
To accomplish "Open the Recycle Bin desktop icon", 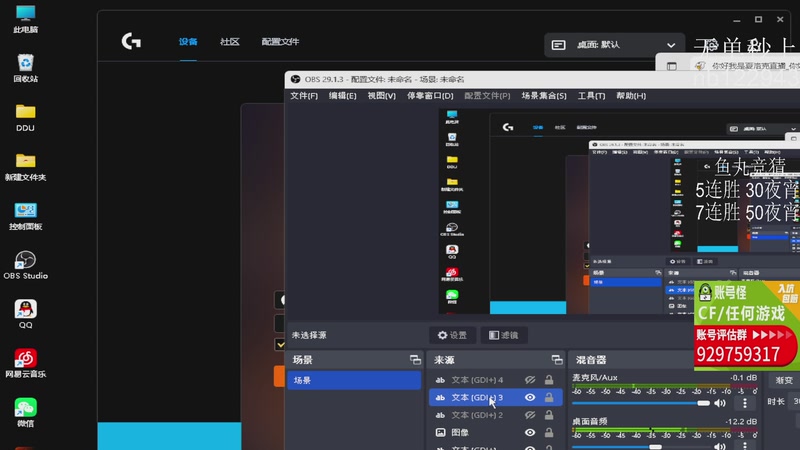I will (x=25, y=68).
